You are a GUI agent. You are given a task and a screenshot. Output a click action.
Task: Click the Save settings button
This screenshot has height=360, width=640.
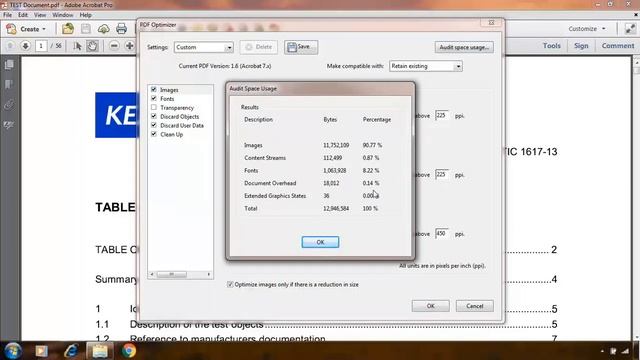click(301, 47)
